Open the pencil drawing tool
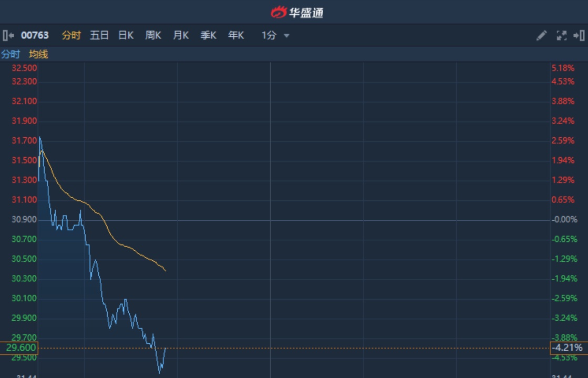This screenshot has height=378, width=588. coord(541,35)
